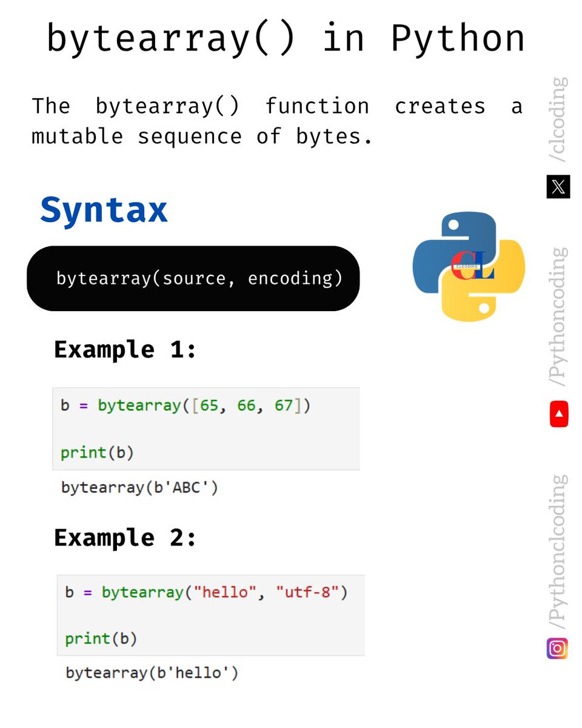The width and height of the screenshot is (582, 728).
Task: Click "print(b)" in Example 1 code
Action: (97, 453)
